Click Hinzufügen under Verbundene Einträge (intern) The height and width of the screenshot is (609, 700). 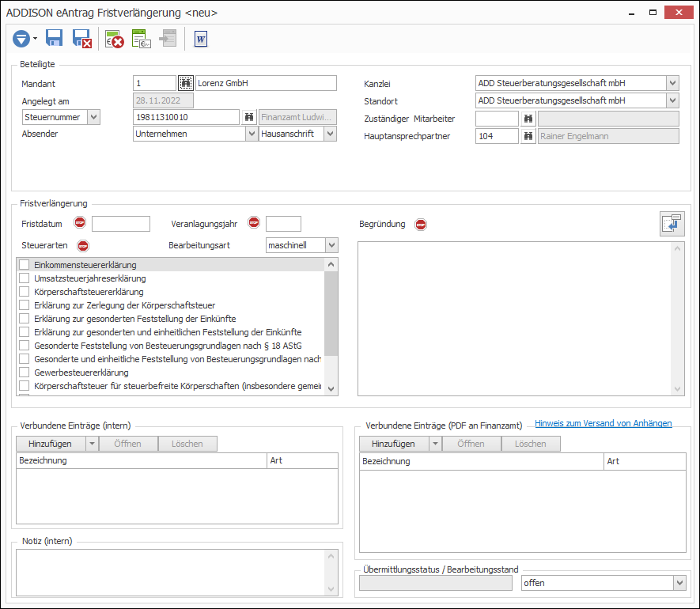[x=50, y=444]
